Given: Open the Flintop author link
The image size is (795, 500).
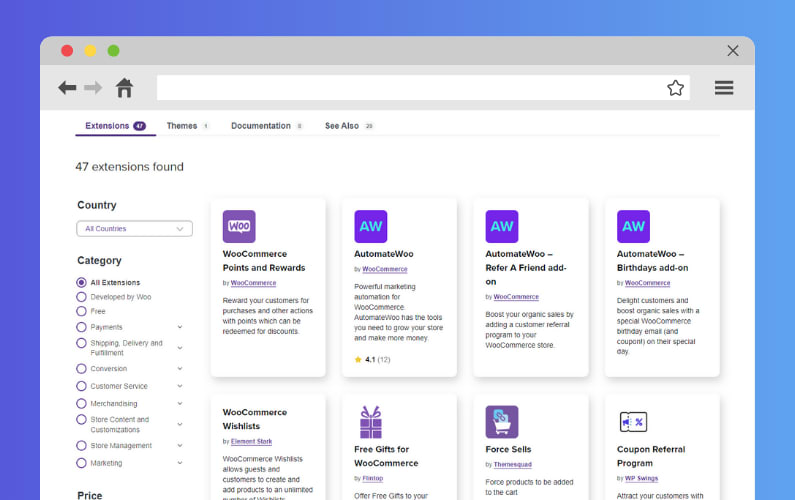Looking at the screenshot, I should tap(373, 478).
